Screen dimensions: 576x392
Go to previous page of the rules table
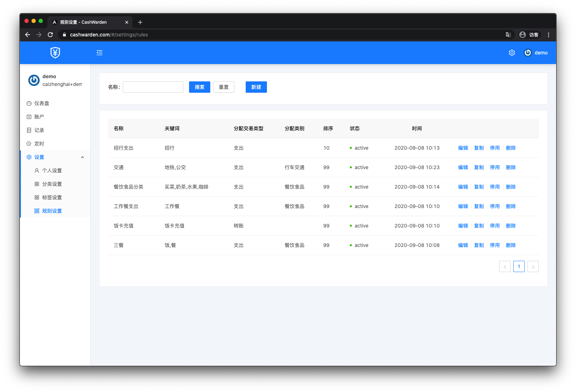[504, 267]
